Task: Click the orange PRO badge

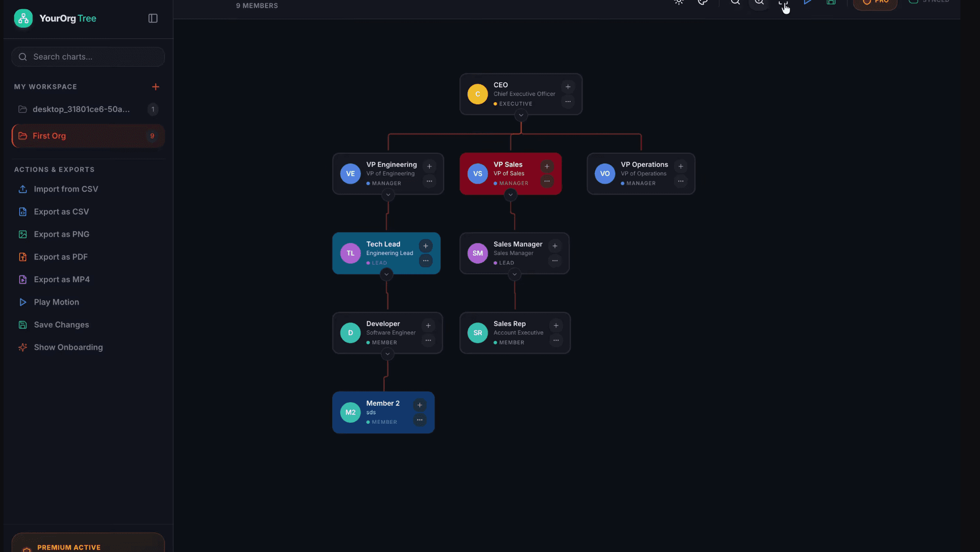Action: tap(875, 3)
